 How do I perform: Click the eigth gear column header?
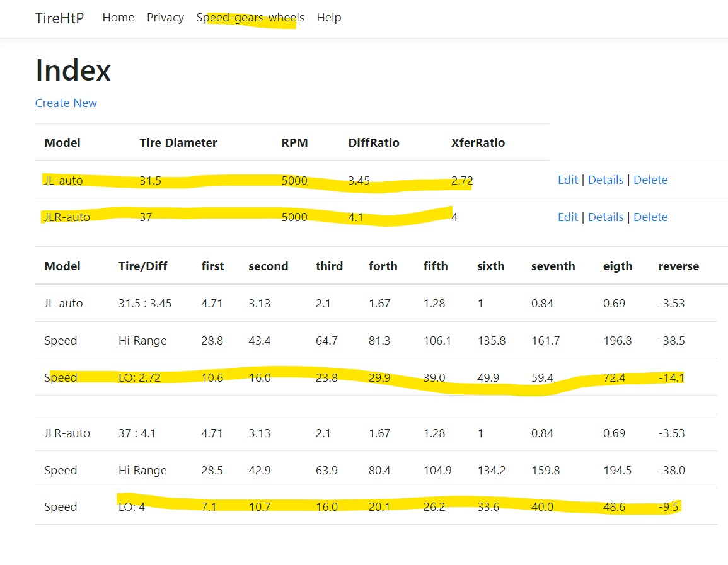click(618, 266)
